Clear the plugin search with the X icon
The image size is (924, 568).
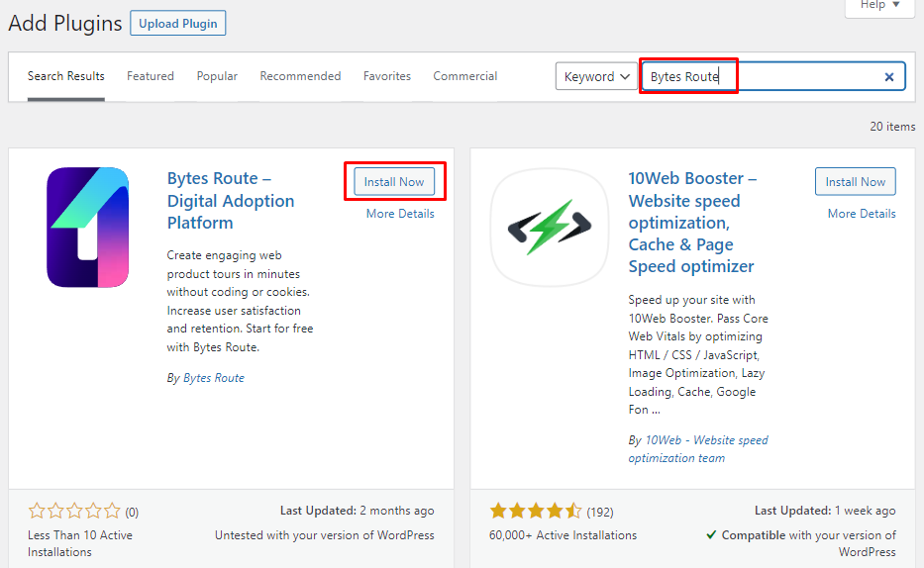[889, 76]
